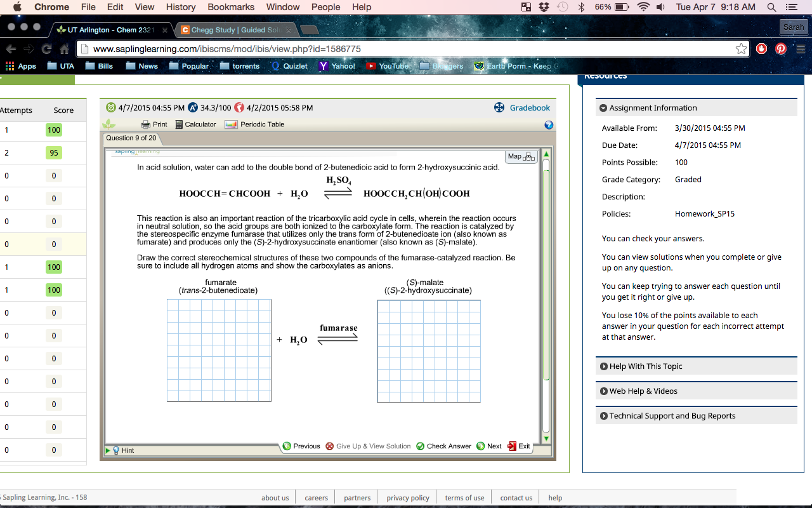Open the Bookmarks menu
The height and width of the screenshot is (508, 812).
click(x=231, y=7)
